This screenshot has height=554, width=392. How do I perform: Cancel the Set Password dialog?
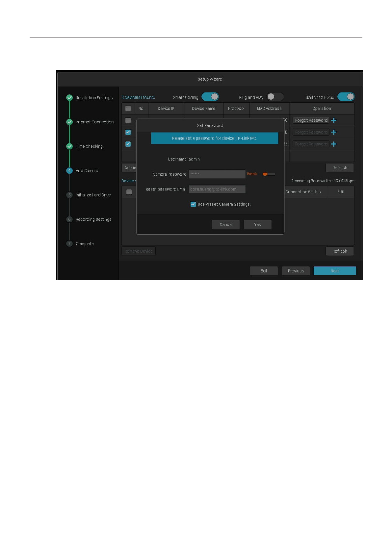[x=226, y=225]
